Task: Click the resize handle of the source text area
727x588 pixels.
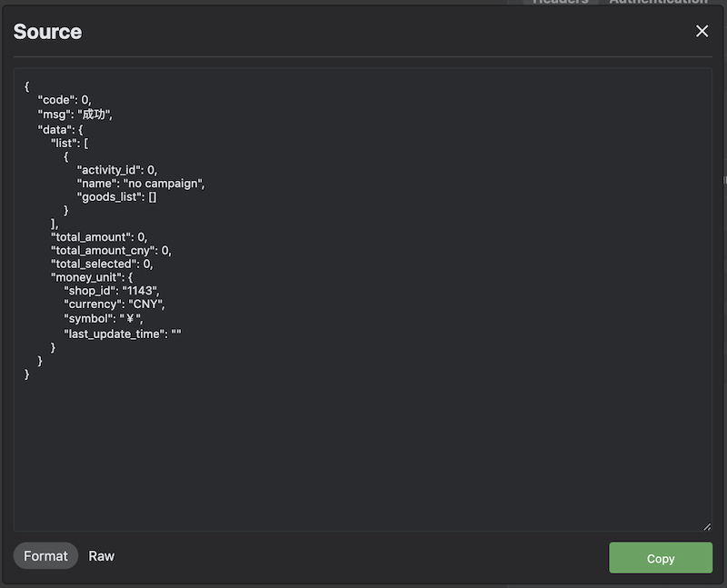Action: click(707, 526)
